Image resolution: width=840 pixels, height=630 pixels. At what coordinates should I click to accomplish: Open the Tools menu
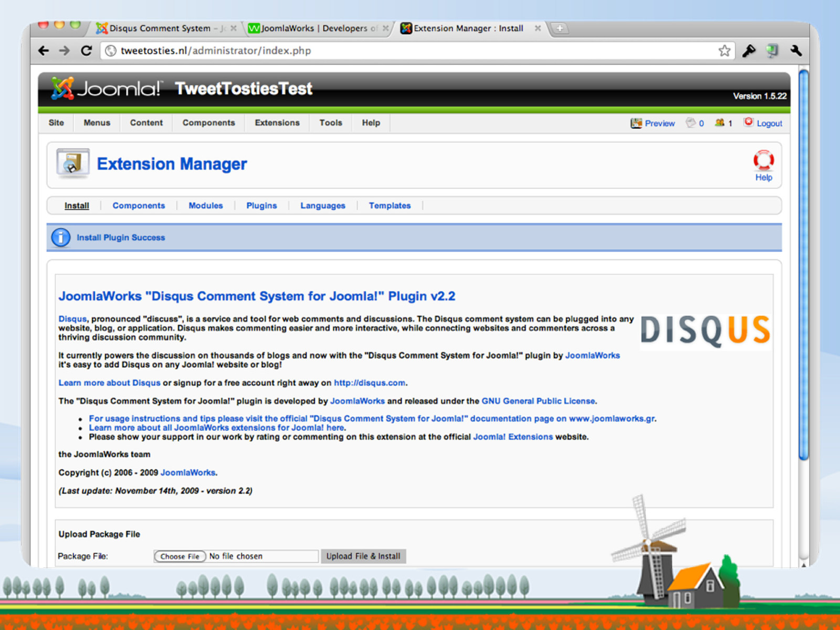(331, 123)
